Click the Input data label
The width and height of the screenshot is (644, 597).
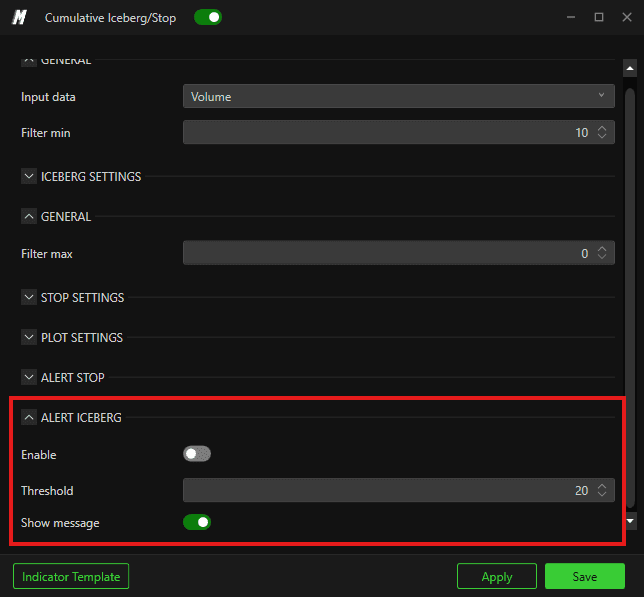(x=48, y=97)
